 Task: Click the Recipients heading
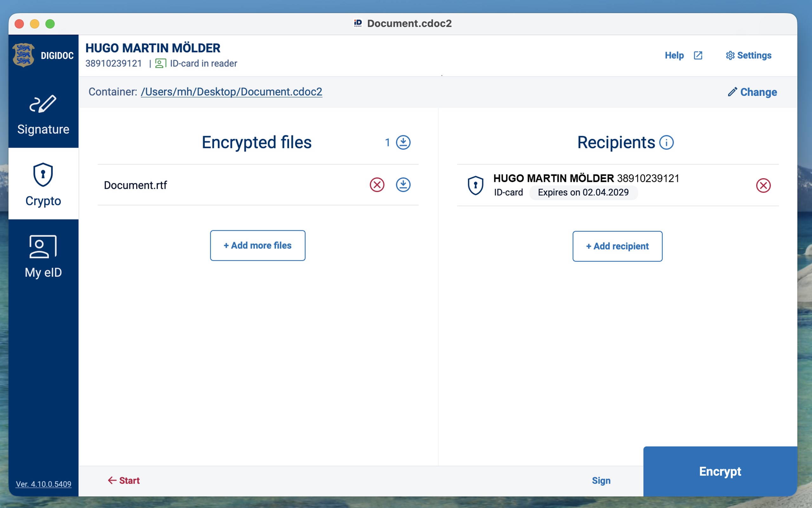[x=616, y=143]
